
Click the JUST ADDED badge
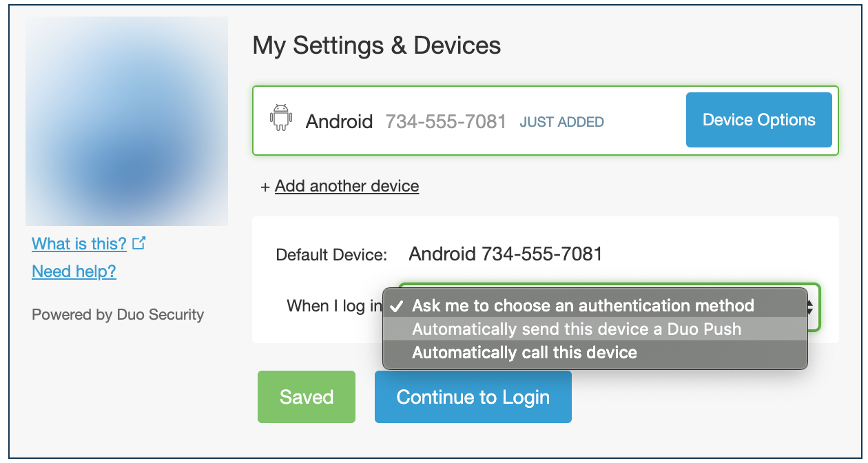coord(561,121)
